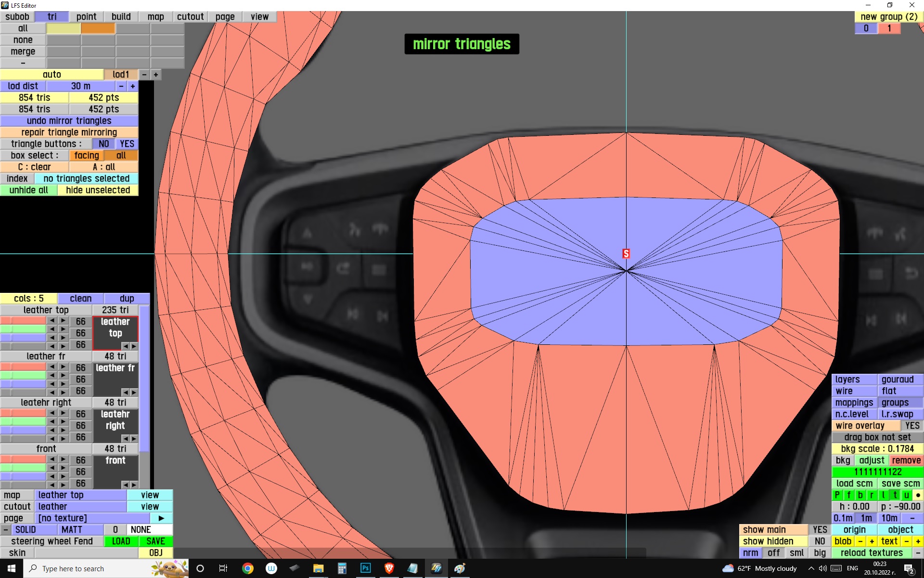924x578 pixels.
Task: Increase blob size with plus
Action: (872, 541)
